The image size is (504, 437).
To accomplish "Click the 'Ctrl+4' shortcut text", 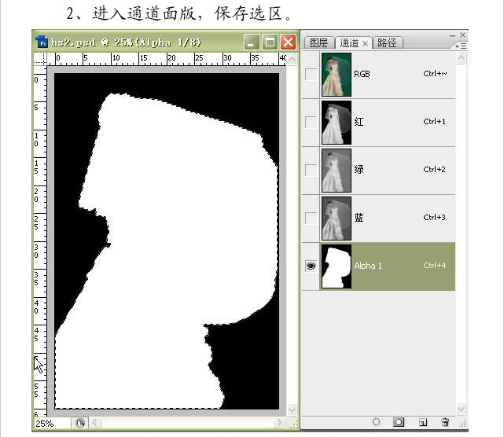I will [x=435, y=266].
